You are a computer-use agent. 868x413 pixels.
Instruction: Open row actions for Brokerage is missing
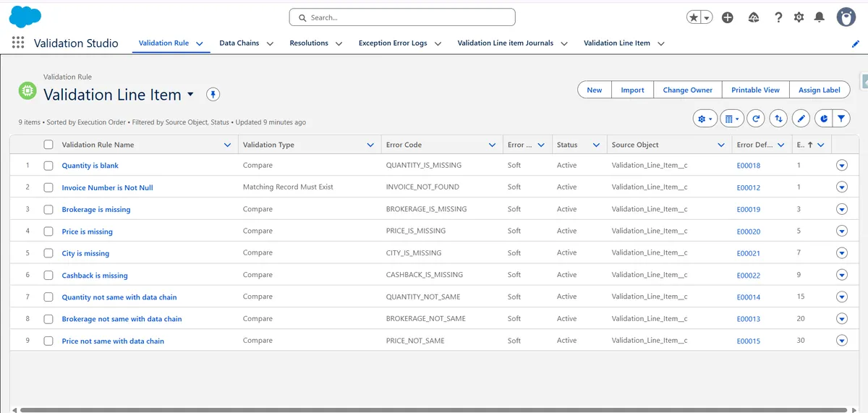coord(841,209)
